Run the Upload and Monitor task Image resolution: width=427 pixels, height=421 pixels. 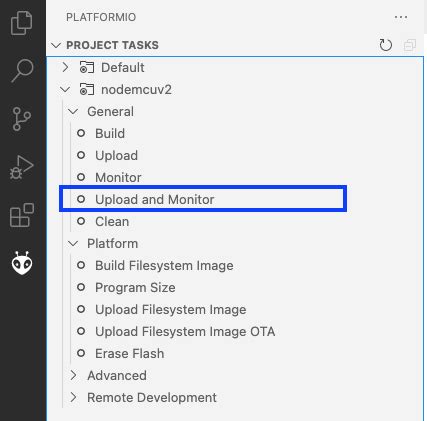154,199
